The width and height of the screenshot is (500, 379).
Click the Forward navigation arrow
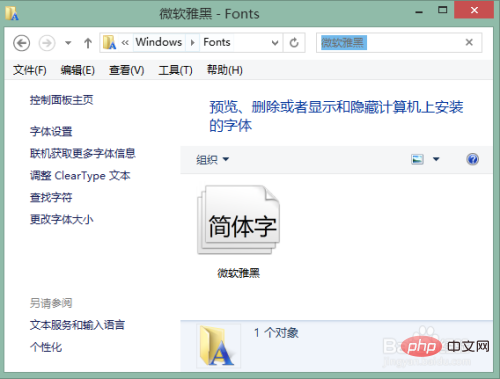47,43
